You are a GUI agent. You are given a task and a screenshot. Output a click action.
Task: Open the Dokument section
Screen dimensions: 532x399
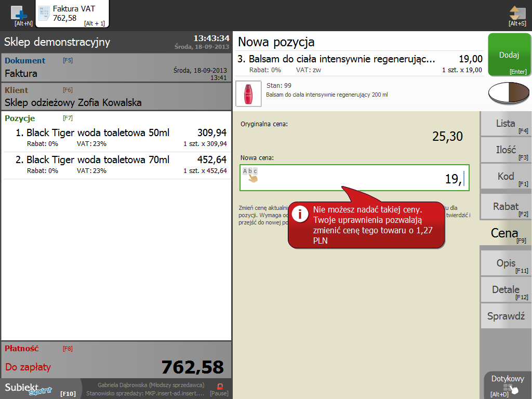(116, 68)
